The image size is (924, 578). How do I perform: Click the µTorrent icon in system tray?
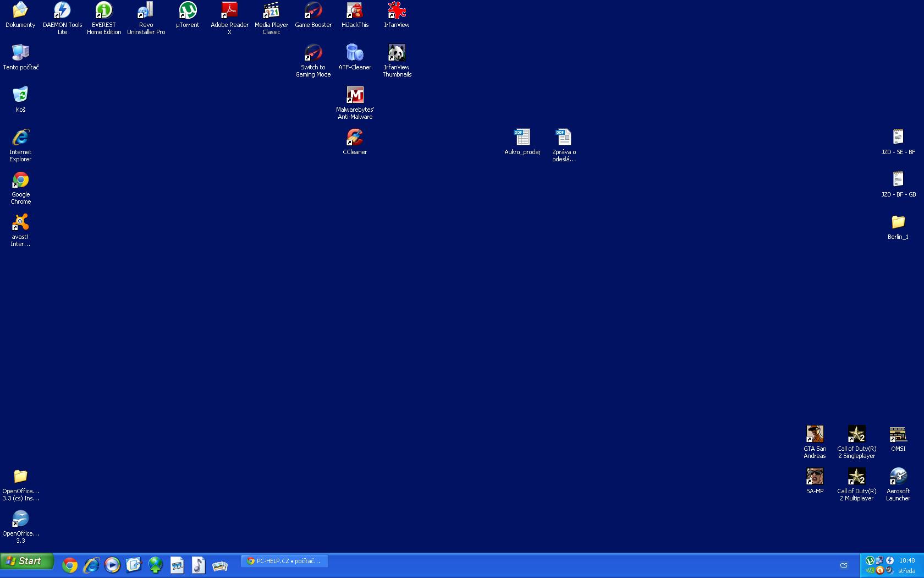point(870,560)
